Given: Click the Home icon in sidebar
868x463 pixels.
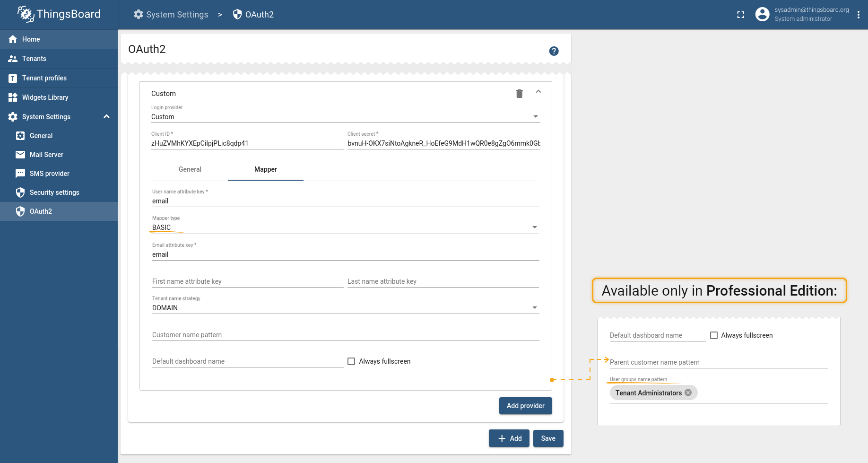Looking at the screenshot, I should 13,39.
